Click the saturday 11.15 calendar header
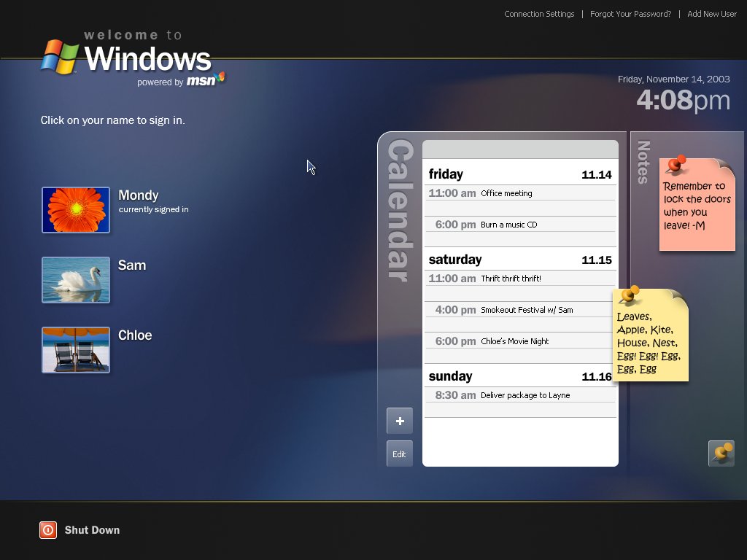Viewport: 747px width, 560px height. click(520, 260)
